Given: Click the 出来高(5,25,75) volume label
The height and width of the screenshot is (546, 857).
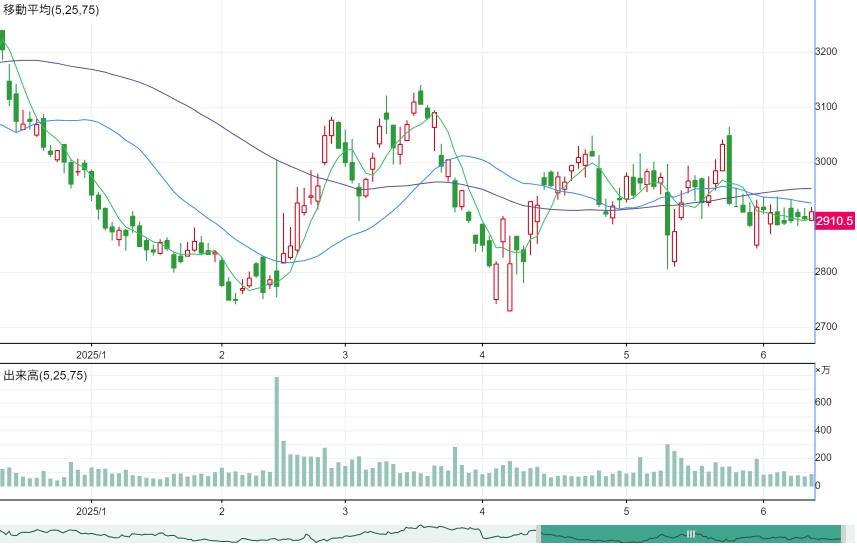Looking at the screenshot, I should point(45,375).
